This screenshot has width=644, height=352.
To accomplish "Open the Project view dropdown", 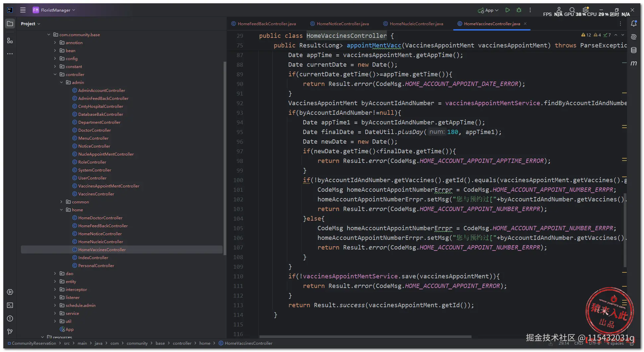I will (x=30, y=24).
